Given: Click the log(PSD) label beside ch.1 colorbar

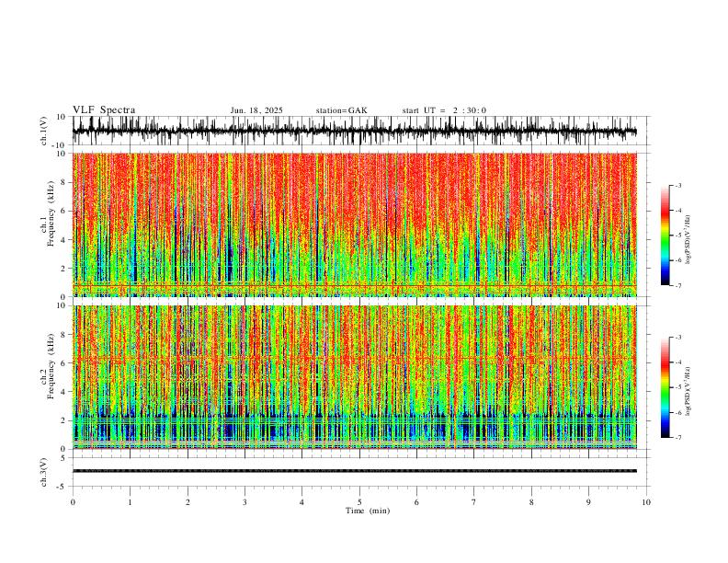Looking at the screenshot, I should tap(688, 240).
